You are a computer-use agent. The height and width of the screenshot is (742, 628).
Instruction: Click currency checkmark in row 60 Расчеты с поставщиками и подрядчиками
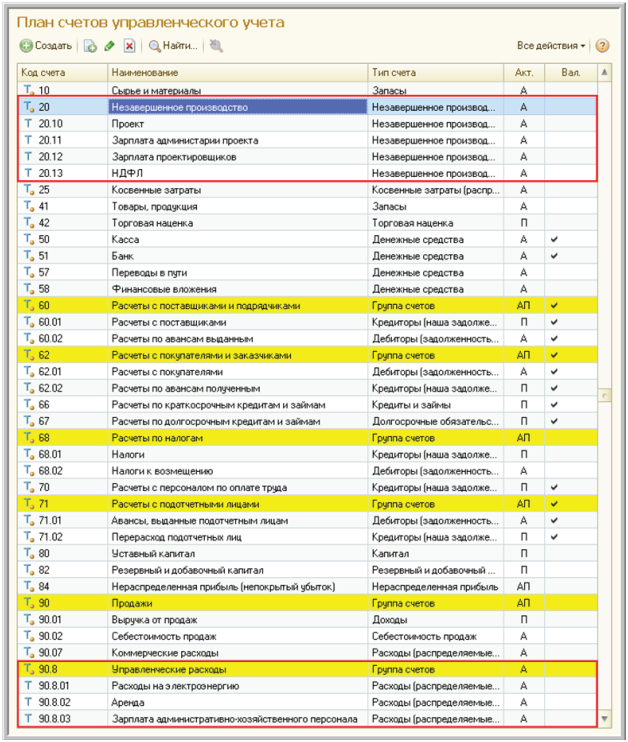[x=554, y=306]
